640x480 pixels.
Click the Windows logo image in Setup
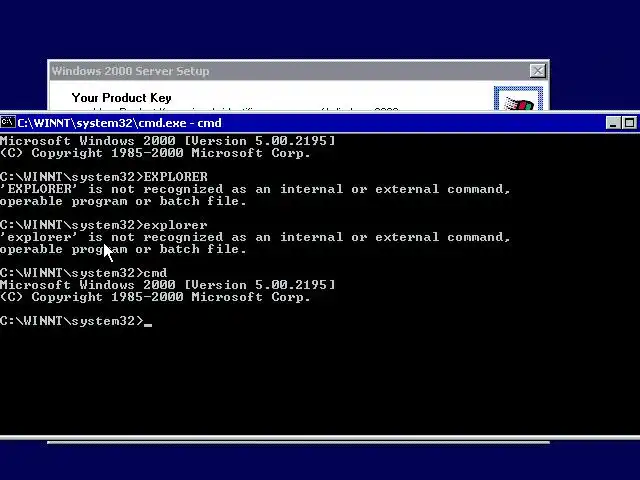(x=518, y=98)
